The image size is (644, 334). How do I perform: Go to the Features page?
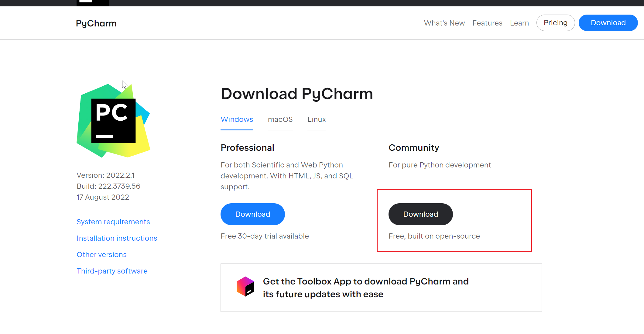487,23
